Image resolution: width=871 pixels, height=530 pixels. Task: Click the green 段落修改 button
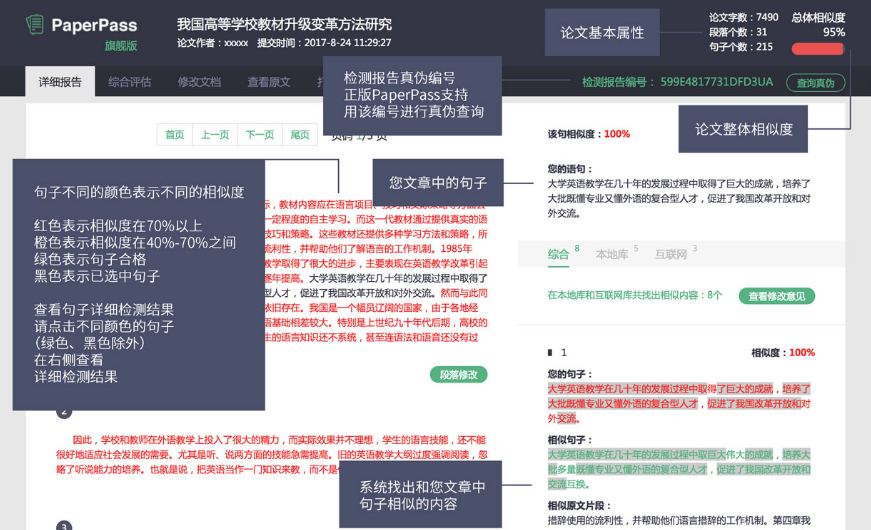pyautogui.click(x=458, y=374)
